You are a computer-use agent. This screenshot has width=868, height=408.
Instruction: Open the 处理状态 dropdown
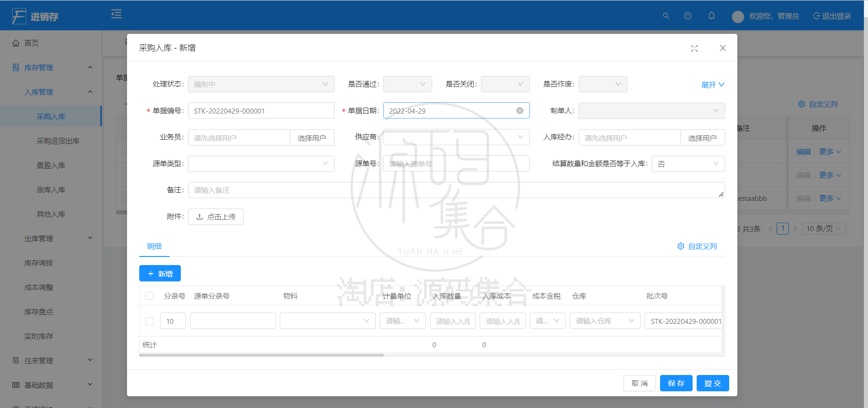tap(261, 84)
